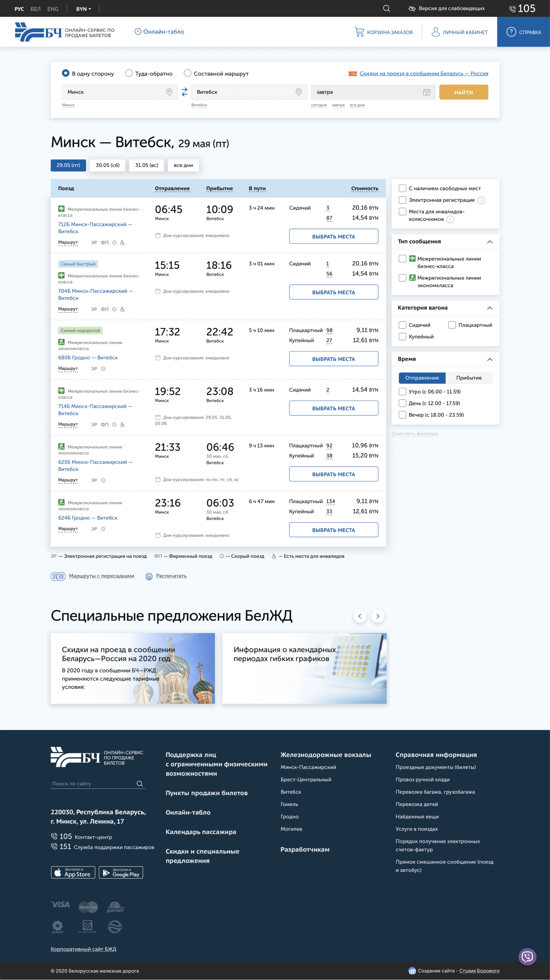Click the phone icon next to 105 in top bar
Viewport: 550px width, 980px height.
512,9
